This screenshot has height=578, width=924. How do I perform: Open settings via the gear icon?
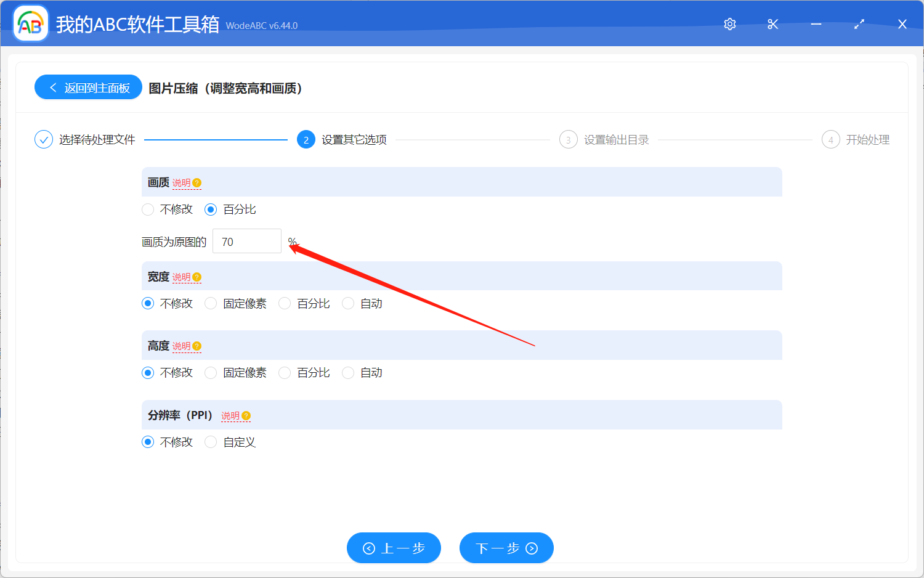pos(730,24)
